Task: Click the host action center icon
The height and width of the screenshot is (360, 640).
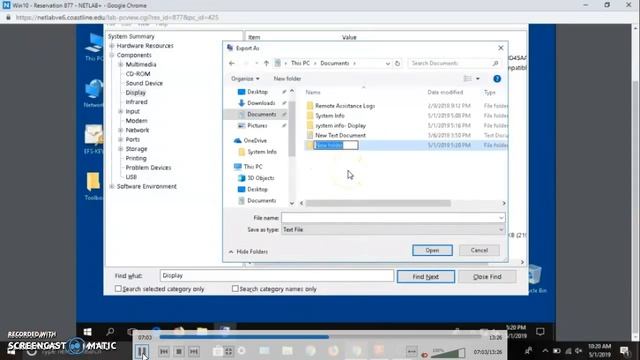Action: (624, 351)
